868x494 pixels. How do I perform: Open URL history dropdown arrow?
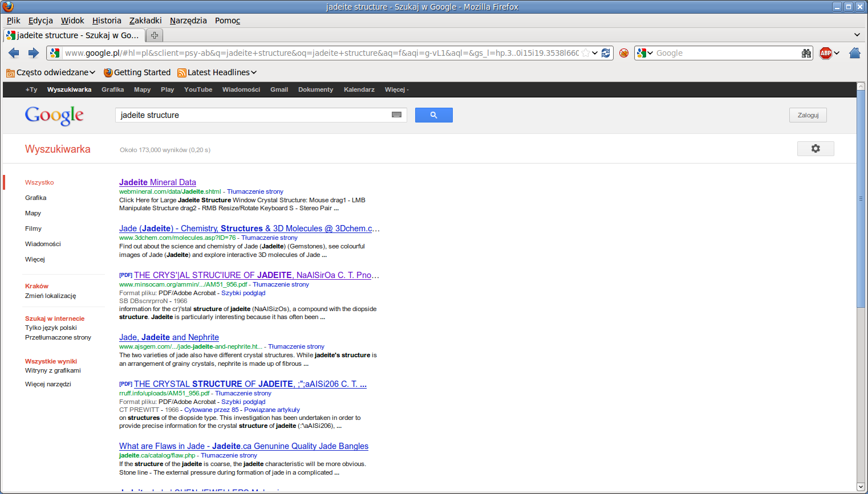tap(595, 53)
